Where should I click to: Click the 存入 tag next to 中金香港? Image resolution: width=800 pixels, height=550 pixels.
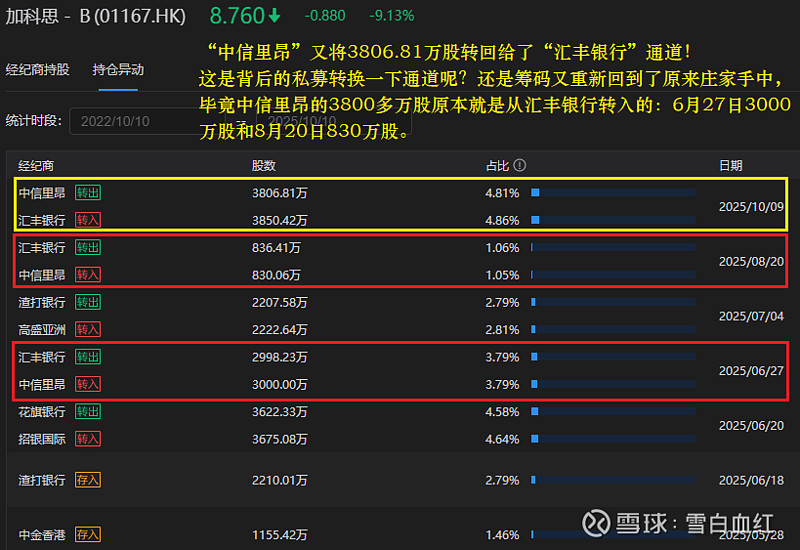(88, 534)
